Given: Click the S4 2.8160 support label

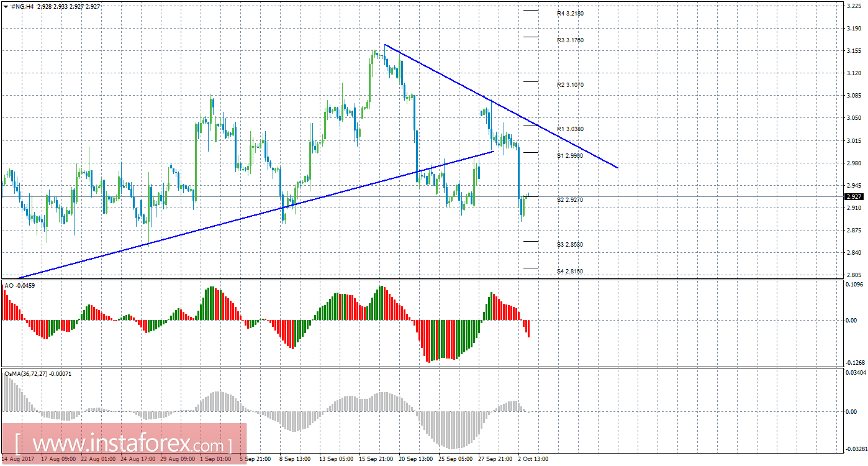Looking at the screenshot, I should 570,271.
